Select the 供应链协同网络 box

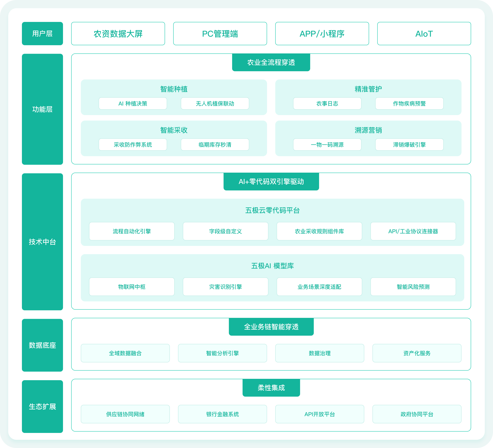click(x=125, y=414)
